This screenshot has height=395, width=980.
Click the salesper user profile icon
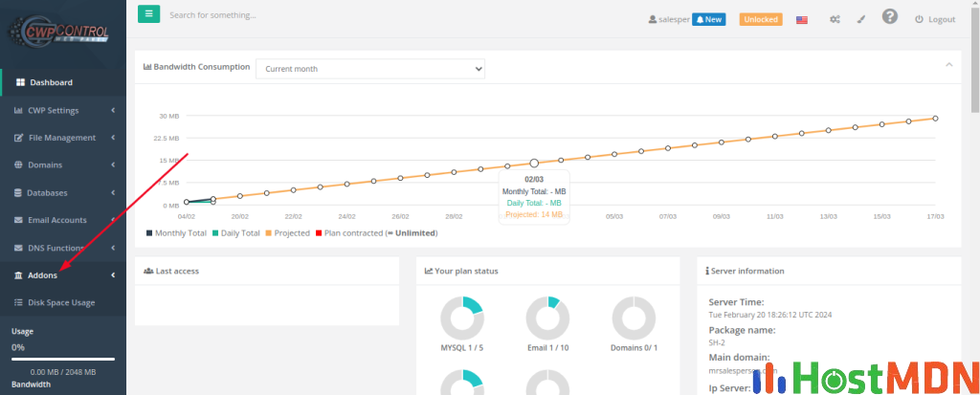click(653, 19)
